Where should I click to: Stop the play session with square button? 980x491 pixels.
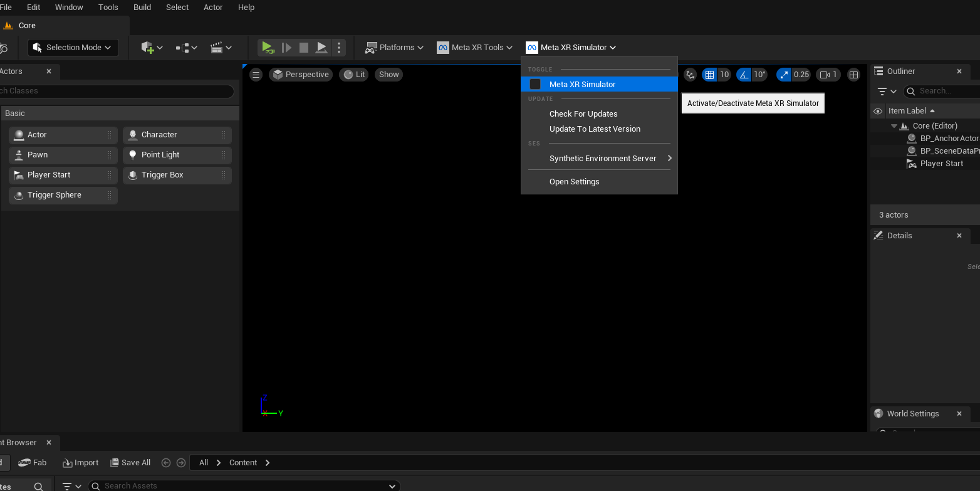304,47
